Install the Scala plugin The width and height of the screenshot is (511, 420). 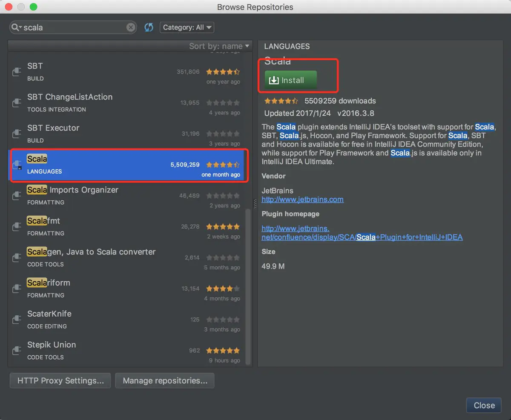click(291, 80)
